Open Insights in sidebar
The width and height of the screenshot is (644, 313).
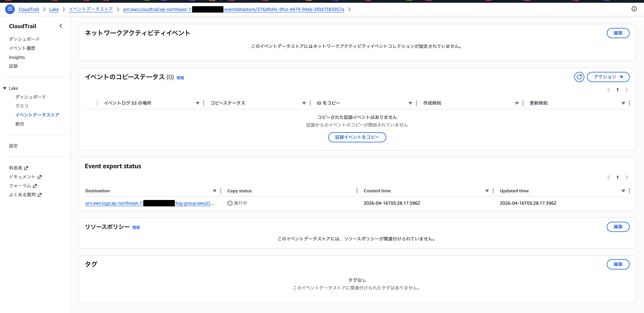[x=17, y=57]
